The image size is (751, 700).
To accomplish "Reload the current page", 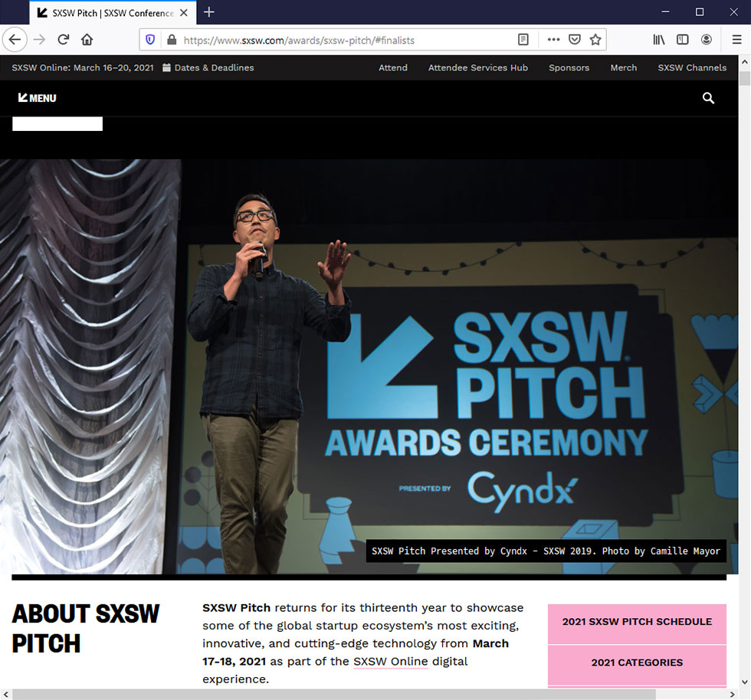I will pyautogui.click(x=63, y=40).
